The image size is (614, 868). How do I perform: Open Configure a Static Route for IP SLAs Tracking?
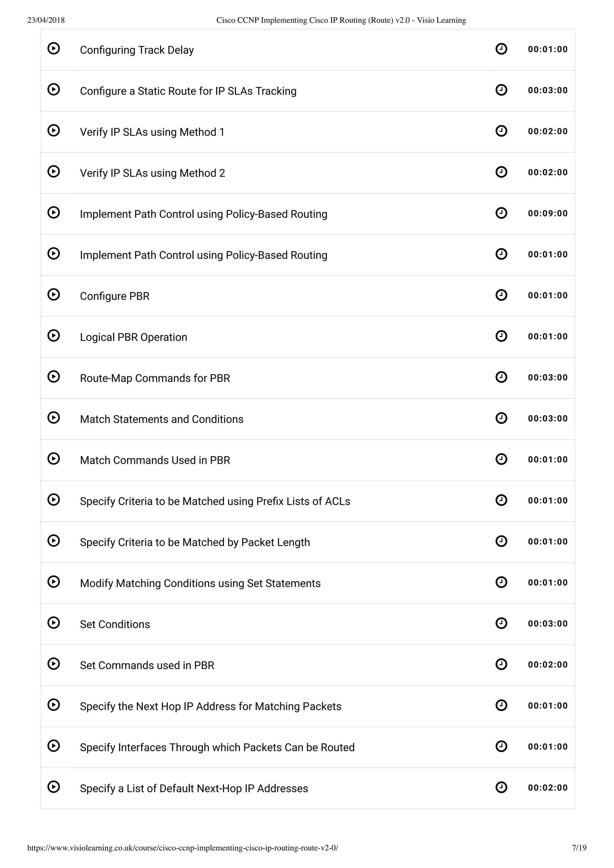[188, 91]
